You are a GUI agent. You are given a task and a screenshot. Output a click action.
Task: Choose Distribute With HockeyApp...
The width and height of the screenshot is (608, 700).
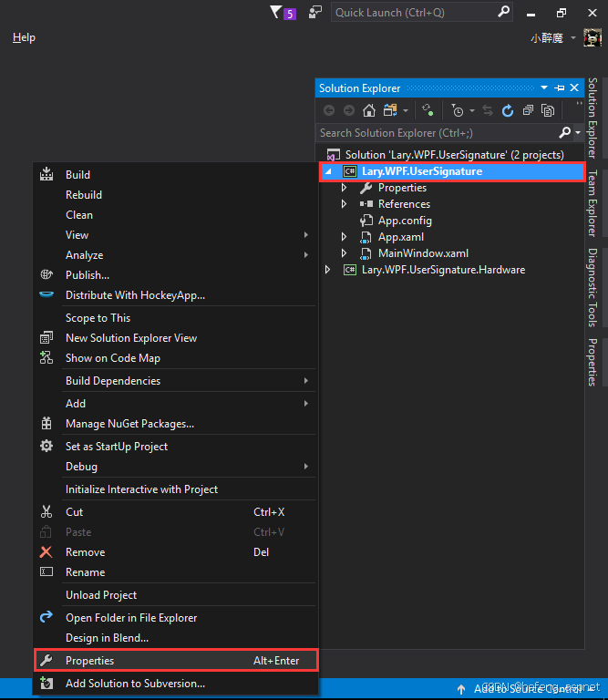(x=175, y=295)
